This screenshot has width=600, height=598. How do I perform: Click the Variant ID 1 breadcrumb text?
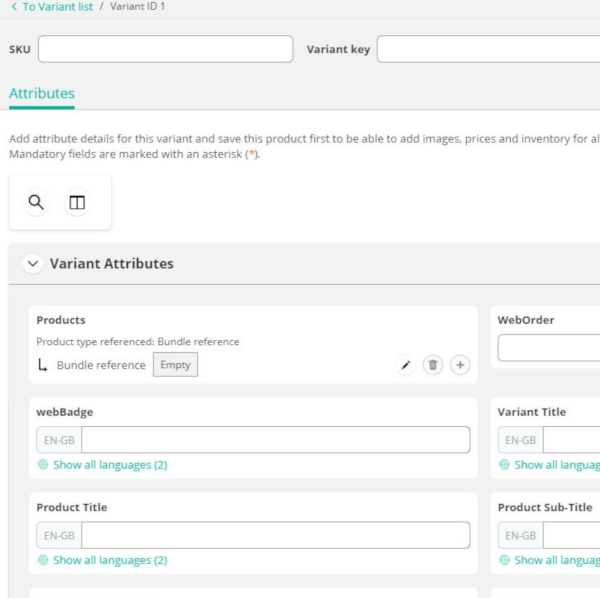137,7
